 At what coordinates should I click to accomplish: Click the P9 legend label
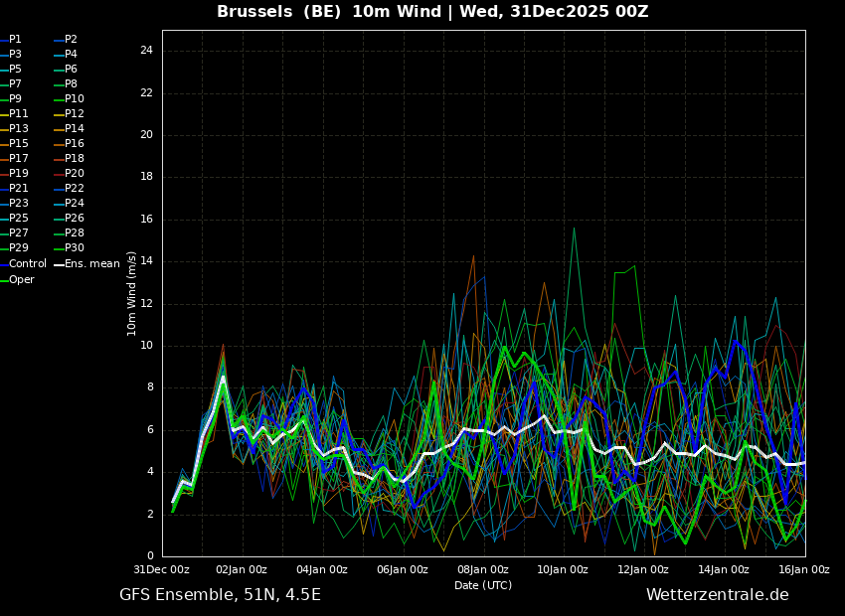coord(15,99)
